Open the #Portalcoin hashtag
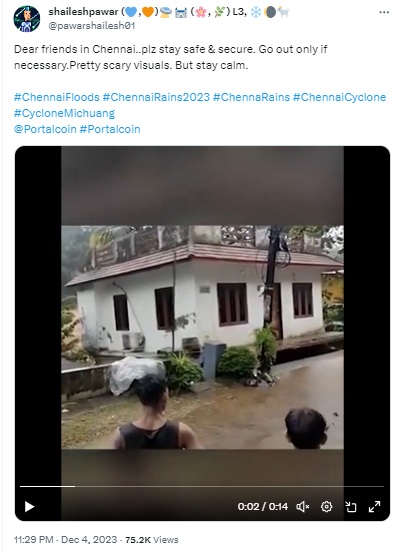 tap(110, 129)
